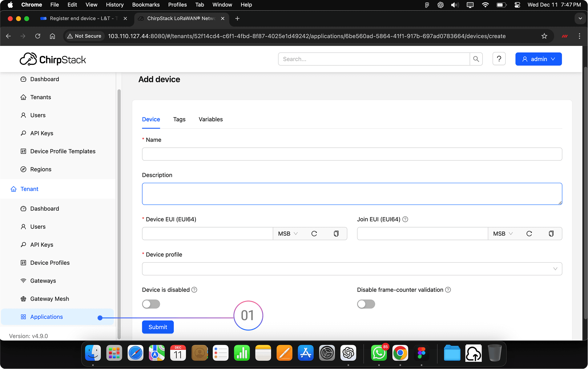588x369 pixels.
Task: Switch to the Variables tab
Action: point(211,119)
